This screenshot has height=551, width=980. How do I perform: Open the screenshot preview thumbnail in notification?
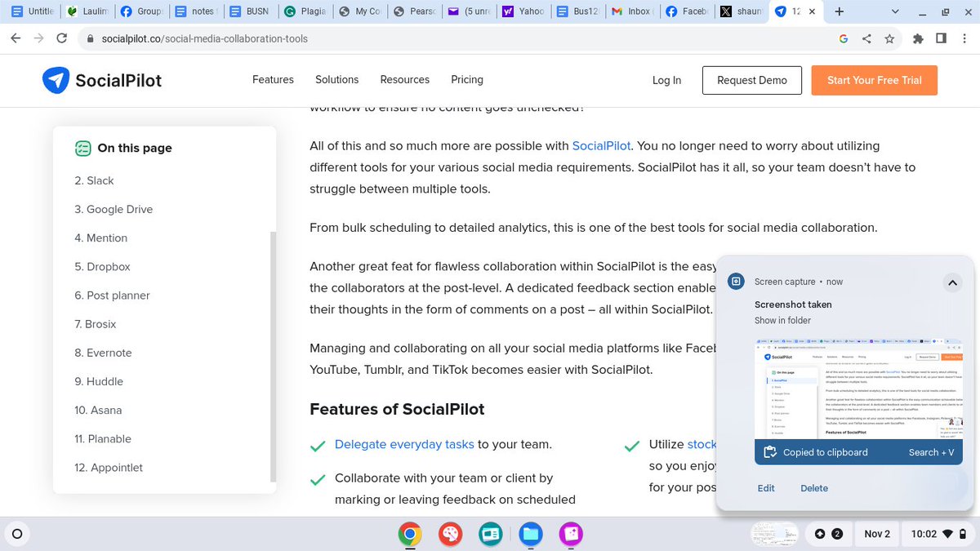(x=859, y=388)
